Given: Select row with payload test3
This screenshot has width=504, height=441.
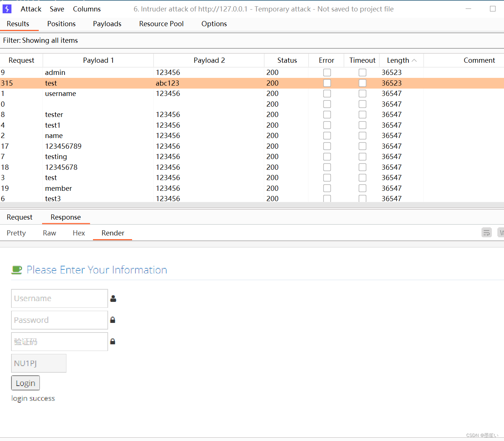Looking at the screenshot, I should click(x=252, y=199).
